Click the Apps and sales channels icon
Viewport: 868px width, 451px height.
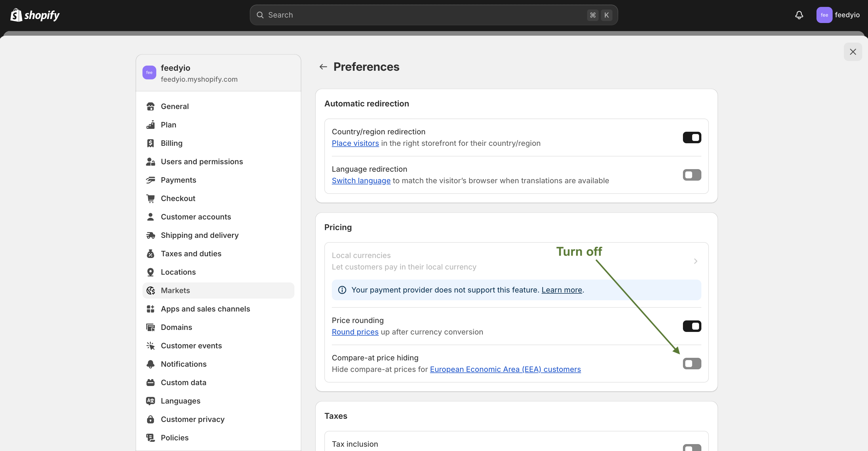tap(150, 309)
